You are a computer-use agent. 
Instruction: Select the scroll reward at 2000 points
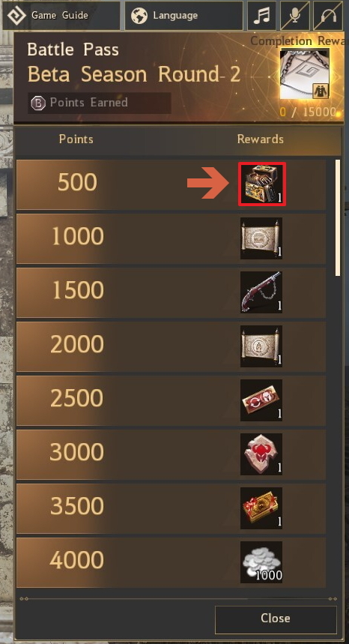pos(261,346)
